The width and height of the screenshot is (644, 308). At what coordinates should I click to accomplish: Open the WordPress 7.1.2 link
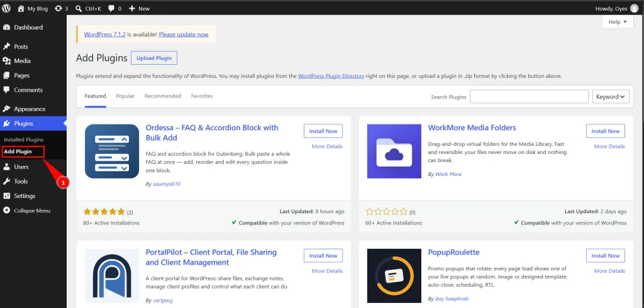tap(105, 35)
